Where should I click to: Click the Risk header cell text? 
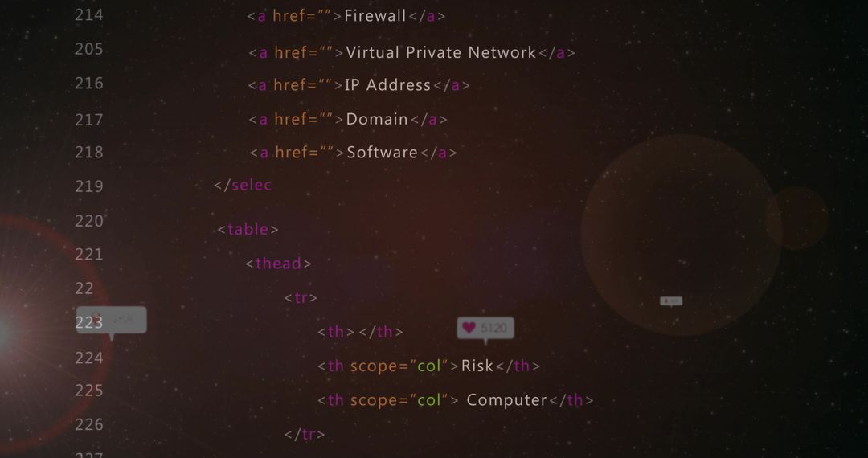pos(477,366)
